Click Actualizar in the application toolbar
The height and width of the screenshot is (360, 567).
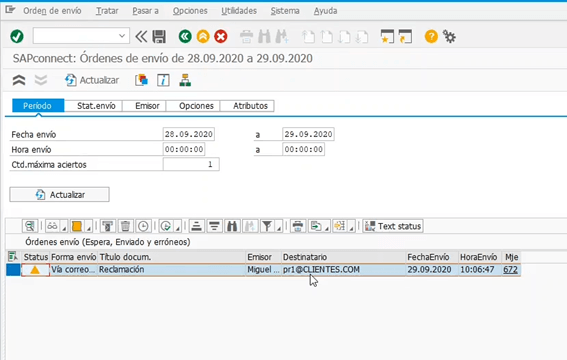tap(92, 80)
